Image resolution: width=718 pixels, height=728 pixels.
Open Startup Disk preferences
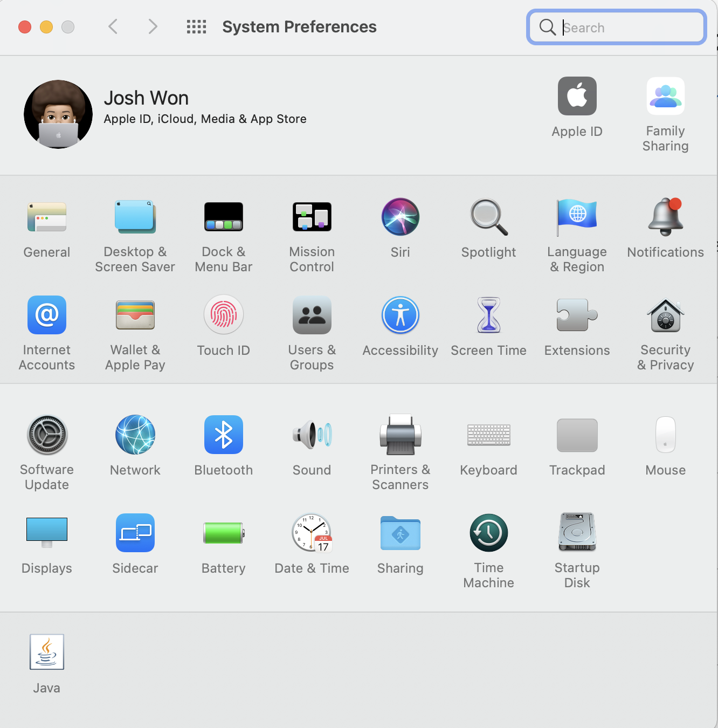point(577,532)
